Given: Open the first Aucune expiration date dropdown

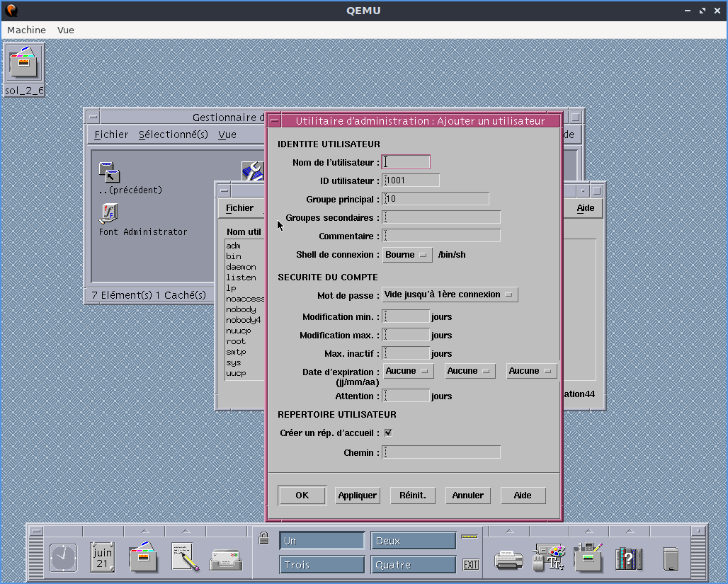Looking at the screenshot, I should (x=408, y=371).
